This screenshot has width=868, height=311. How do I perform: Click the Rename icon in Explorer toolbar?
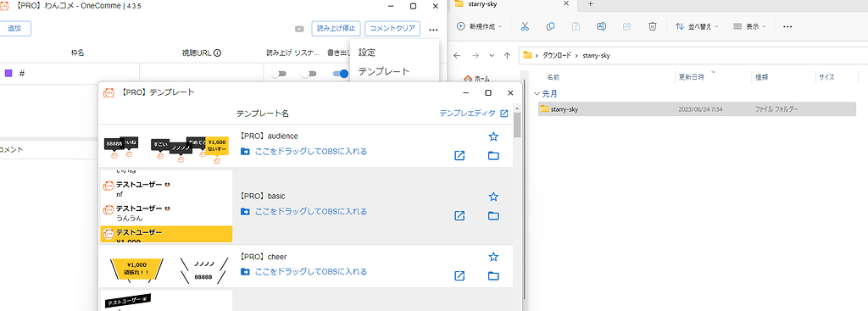[601, 26]
